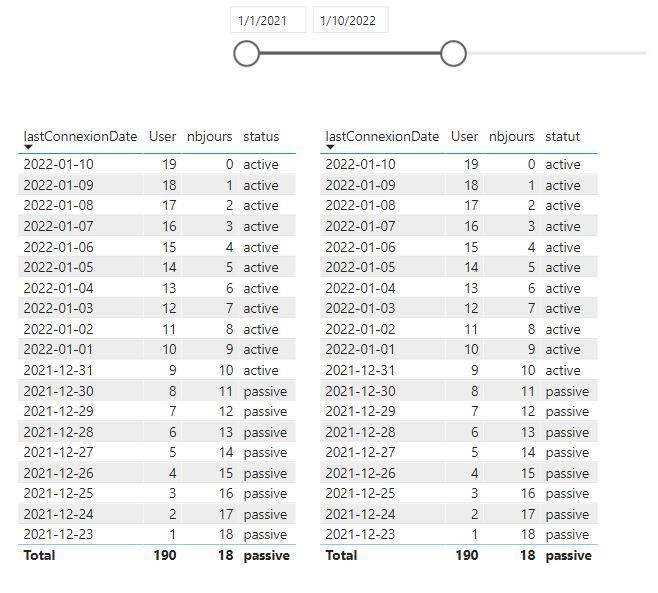Click sort arrow under left lastConnexionDate

[x=28, y=147]
